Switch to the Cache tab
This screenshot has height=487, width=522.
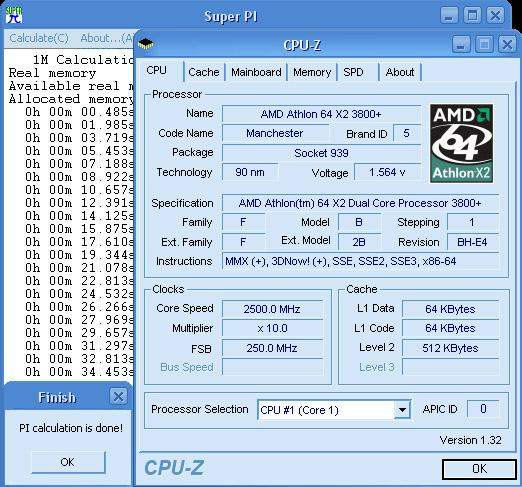point(204,72)
